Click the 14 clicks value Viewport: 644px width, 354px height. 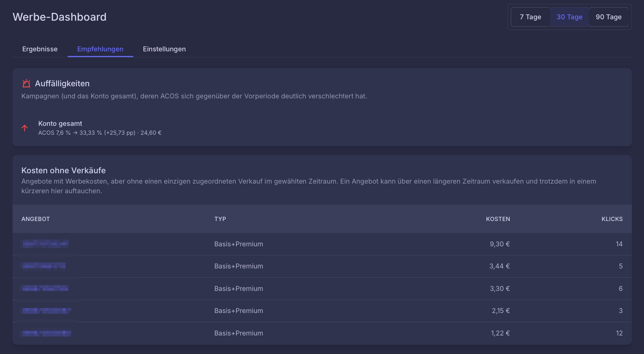coord(619,244)
